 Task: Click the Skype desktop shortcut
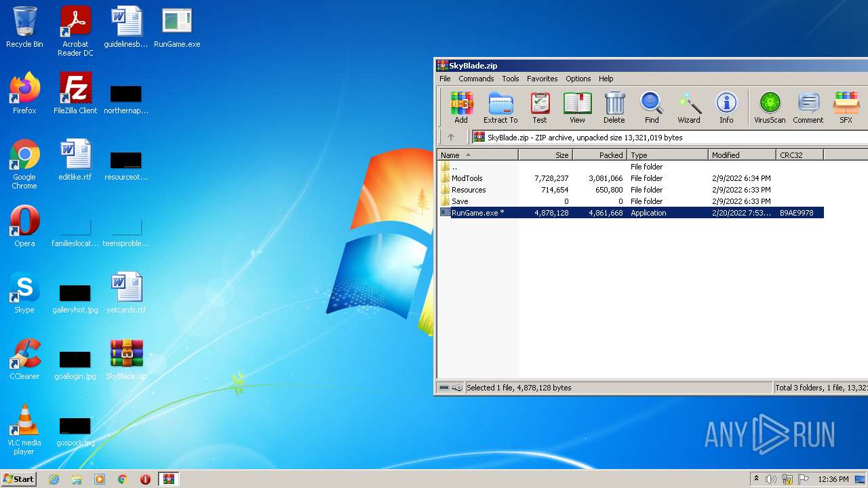(24, 293)
